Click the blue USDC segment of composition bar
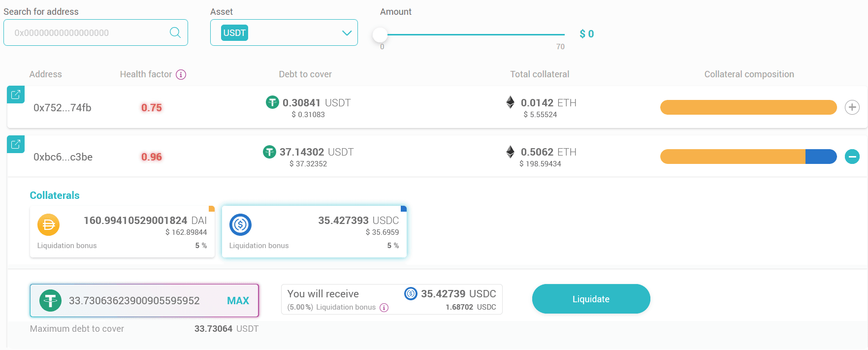Viewport: 868px width, 350px height. point(820,157)
